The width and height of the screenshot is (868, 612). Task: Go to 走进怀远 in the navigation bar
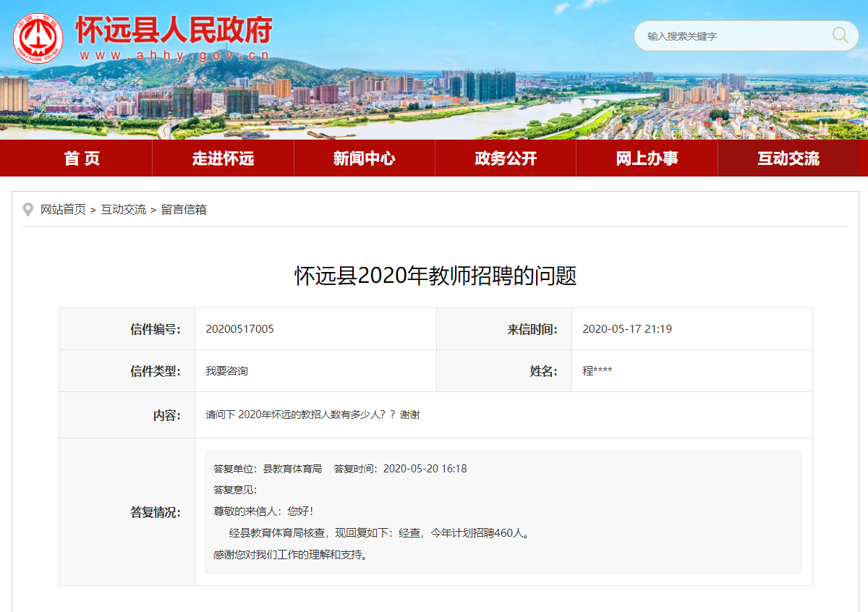click(223, 158)
